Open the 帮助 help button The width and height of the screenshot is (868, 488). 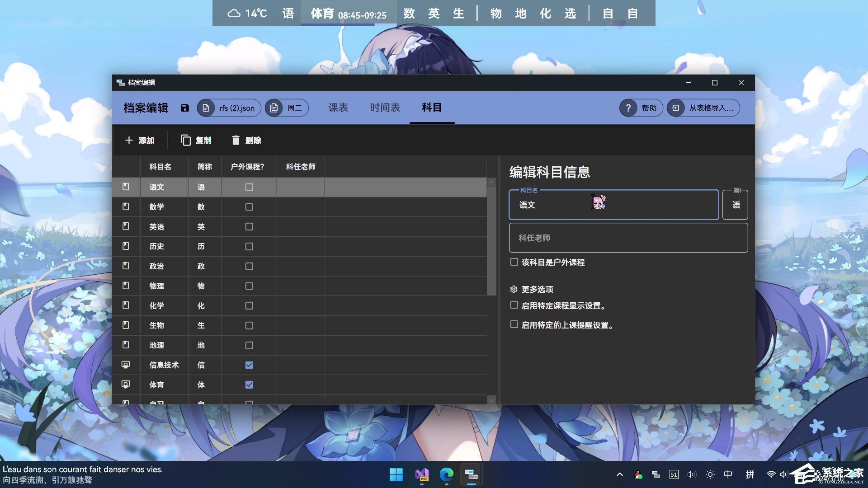point(641,108)
